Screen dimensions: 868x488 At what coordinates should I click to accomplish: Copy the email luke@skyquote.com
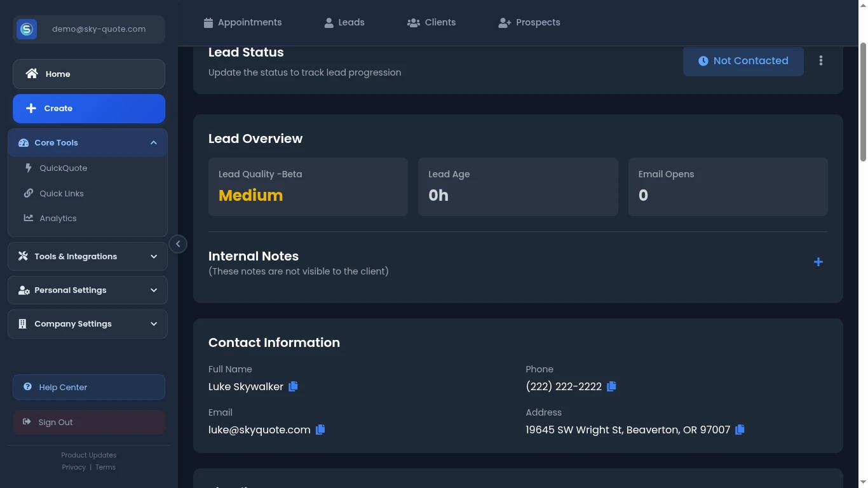(x=320, y=430)
